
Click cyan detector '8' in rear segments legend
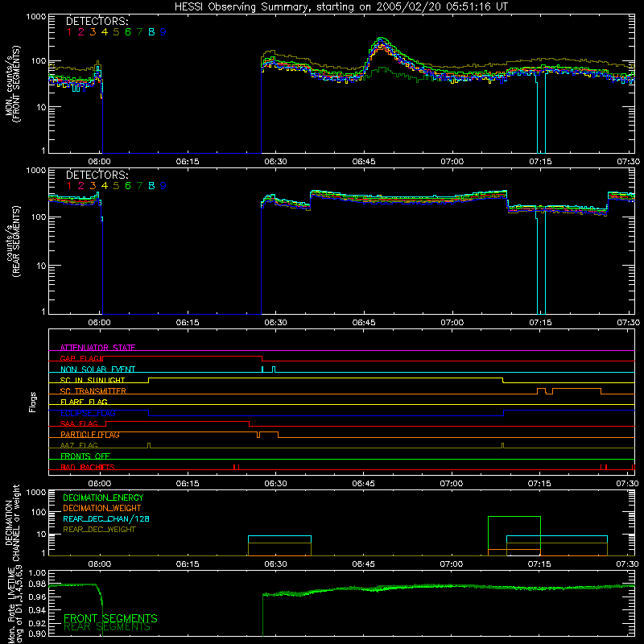[151, 186]
